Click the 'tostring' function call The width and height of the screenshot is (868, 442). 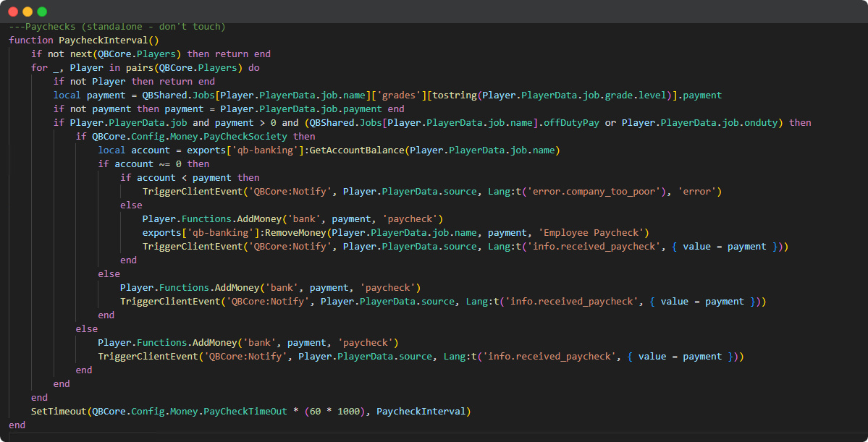tap(453, 95)
